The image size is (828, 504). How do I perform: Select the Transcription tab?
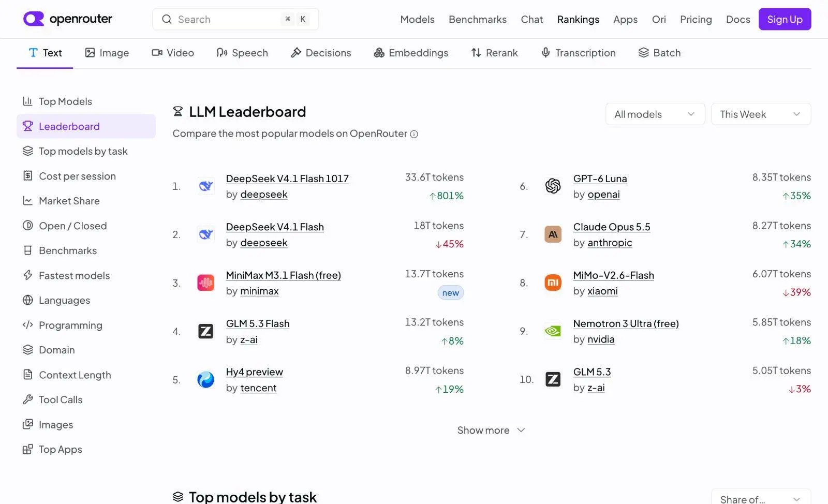click(579, 53)
